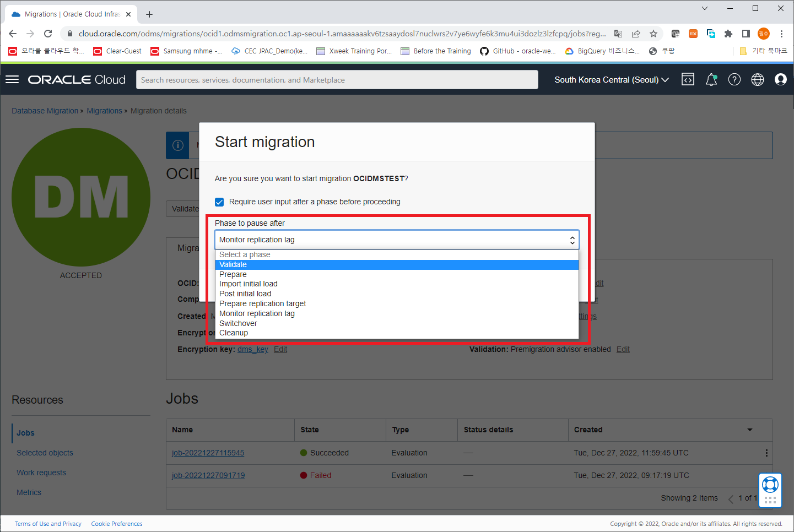794x532 pixels.
Task: Open the BigQuery bookmark
Action: point(602,51)
